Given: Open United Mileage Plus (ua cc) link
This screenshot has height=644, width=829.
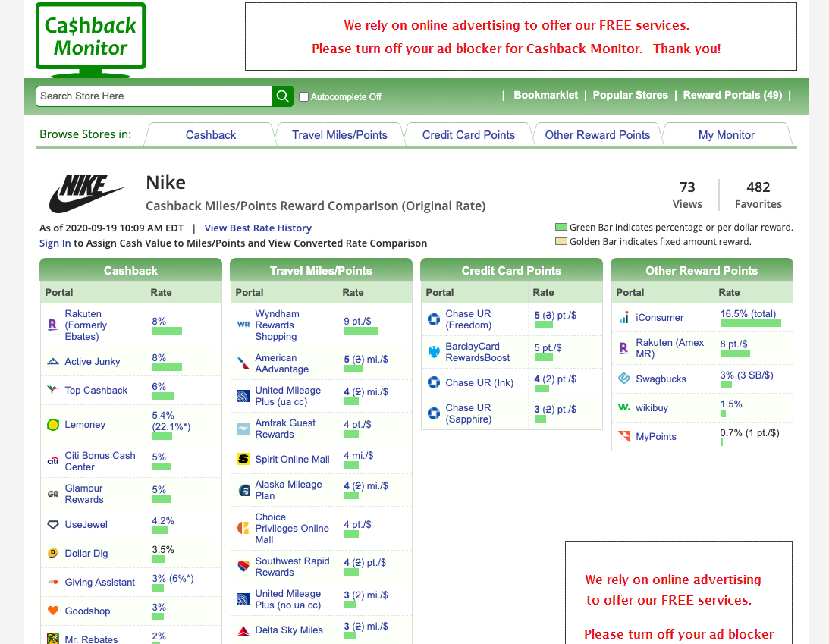Looking at the screenshot, I should coord(288,396).
